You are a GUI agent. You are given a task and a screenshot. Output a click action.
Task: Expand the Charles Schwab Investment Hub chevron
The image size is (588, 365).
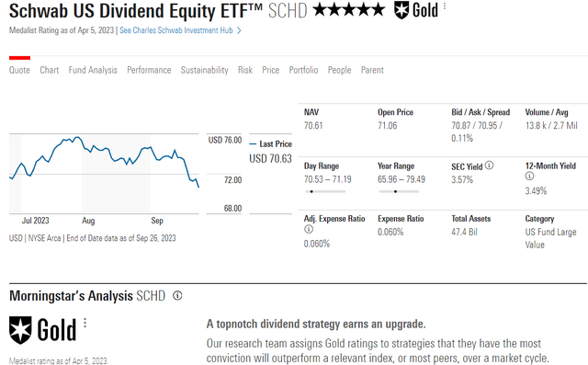coord(239,30)
